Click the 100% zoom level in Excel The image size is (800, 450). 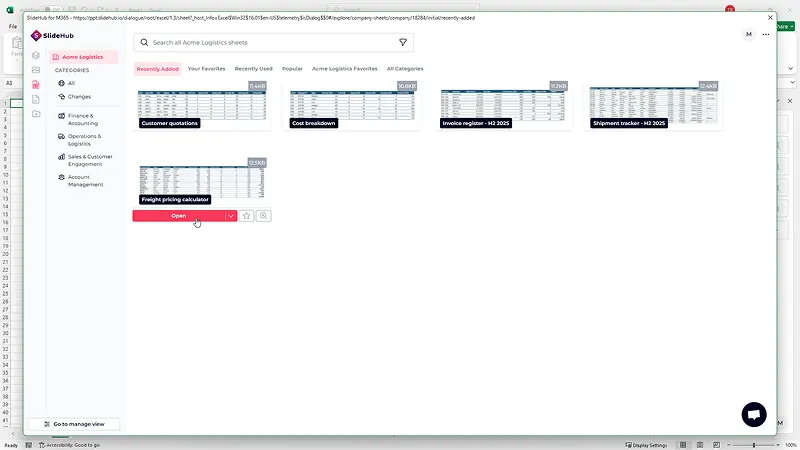791,445
